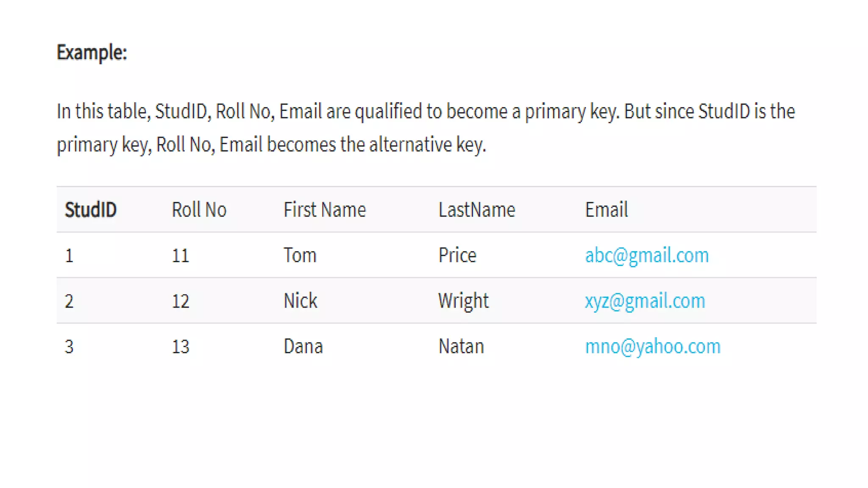Select roll number 11 cell
Viewport: 868px width, 488px height.
pyautogui.click(x=181, y=256)
